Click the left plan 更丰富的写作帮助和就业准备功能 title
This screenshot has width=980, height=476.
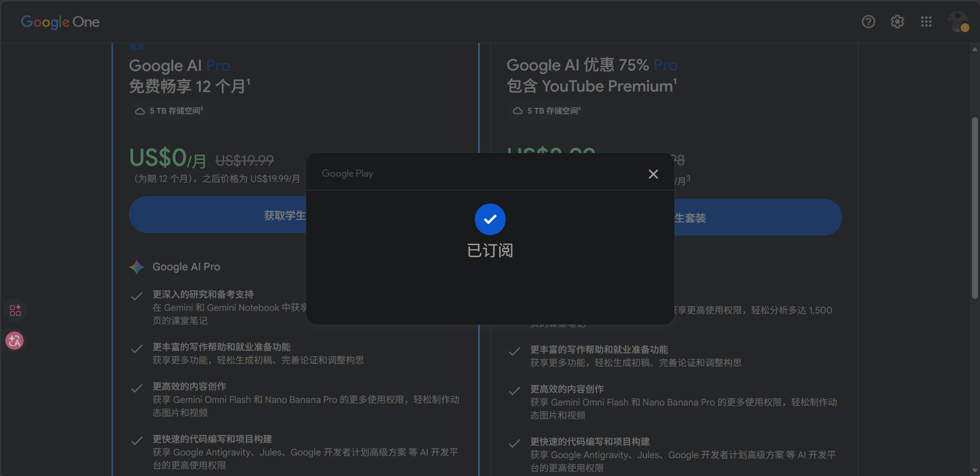pyautogui.click(x=221, y=347)
